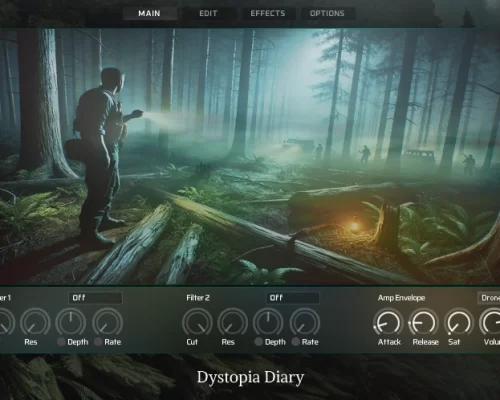Image resolution: width=500 pixels, height=400 pixels.
Task: Click the Filter 1 Depth knob
Action: 71,322
